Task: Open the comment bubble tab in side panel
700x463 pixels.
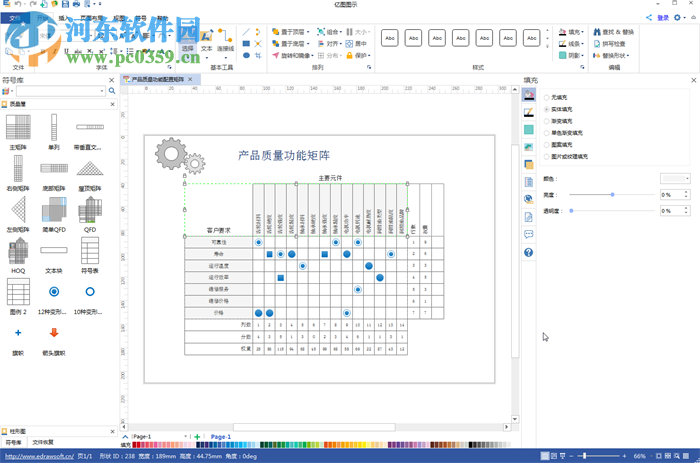Action: coord(529,234)
